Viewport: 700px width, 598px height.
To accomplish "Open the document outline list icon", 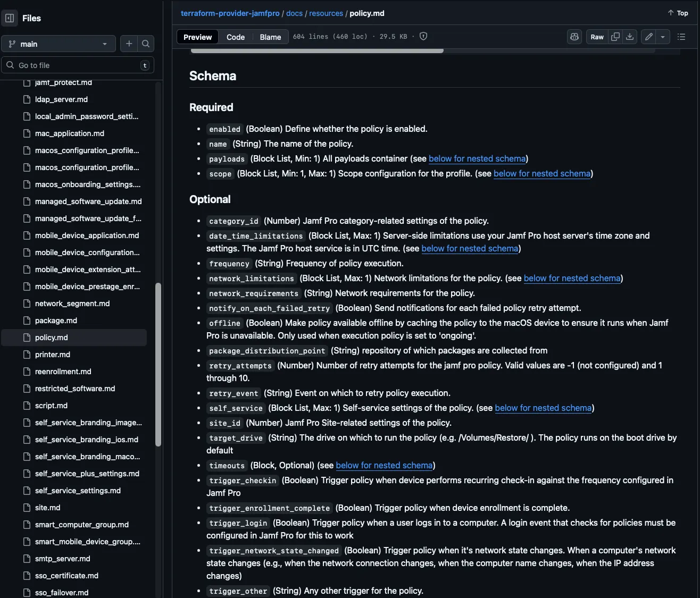I will [681, 37].
